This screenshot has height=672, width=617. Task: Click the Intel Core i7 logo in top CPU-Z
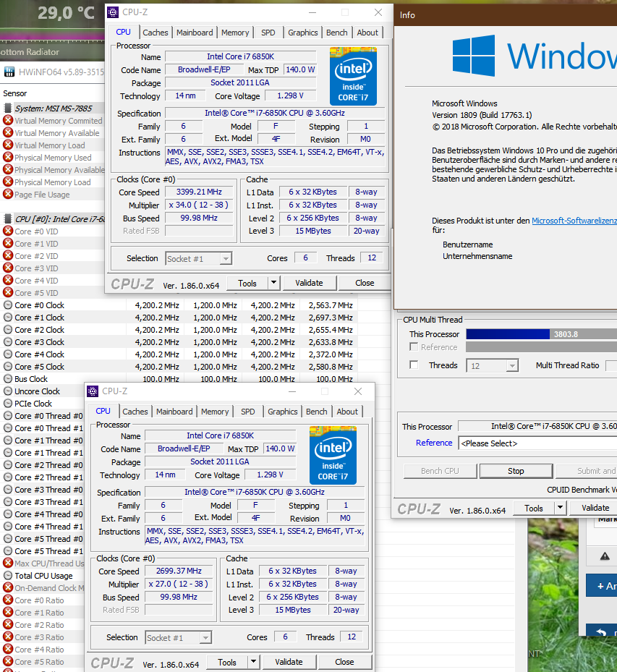353,76
